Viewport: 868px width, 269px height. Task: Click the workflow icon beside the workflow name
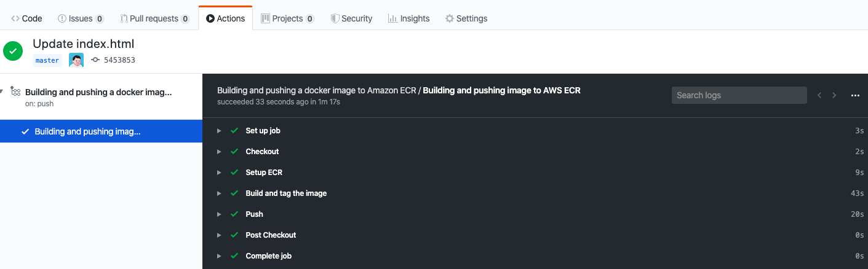pyautogui.click(x=15, y=92)
